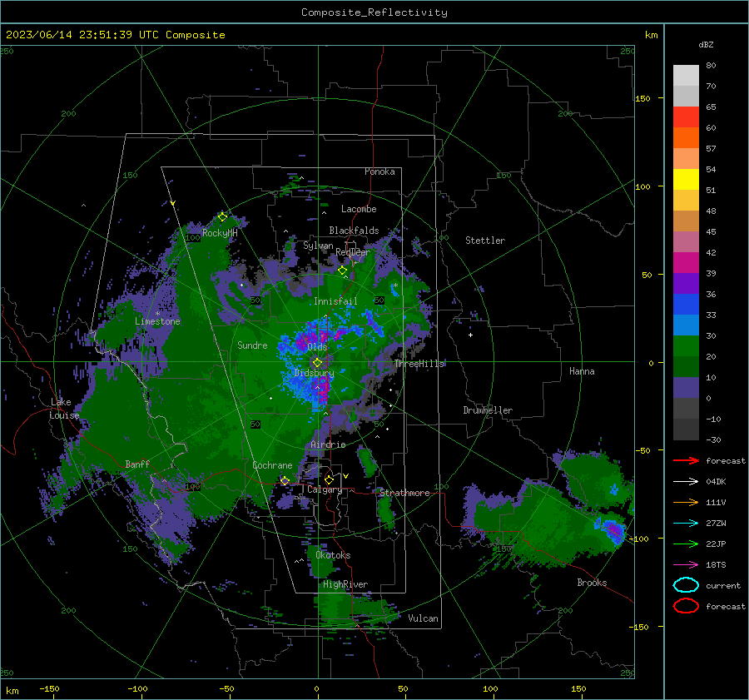Click the Banff label
The image size is (749, 700).
137,464
